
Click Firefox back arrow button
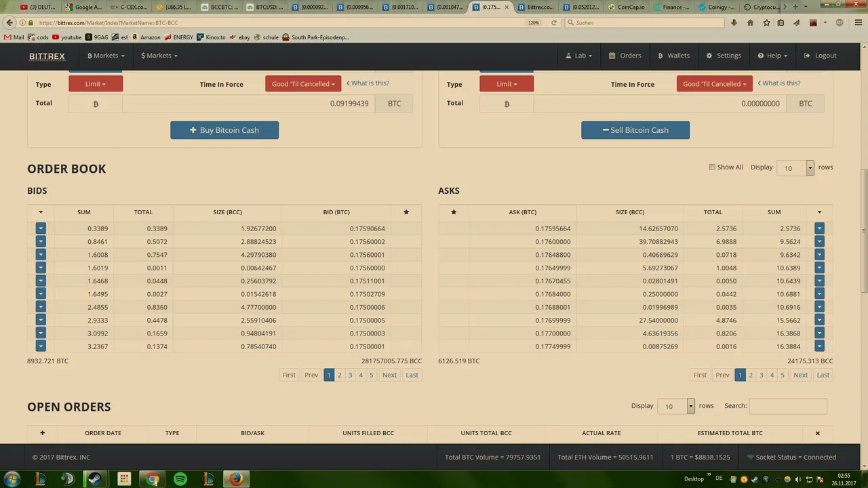[x=9, y=22]
